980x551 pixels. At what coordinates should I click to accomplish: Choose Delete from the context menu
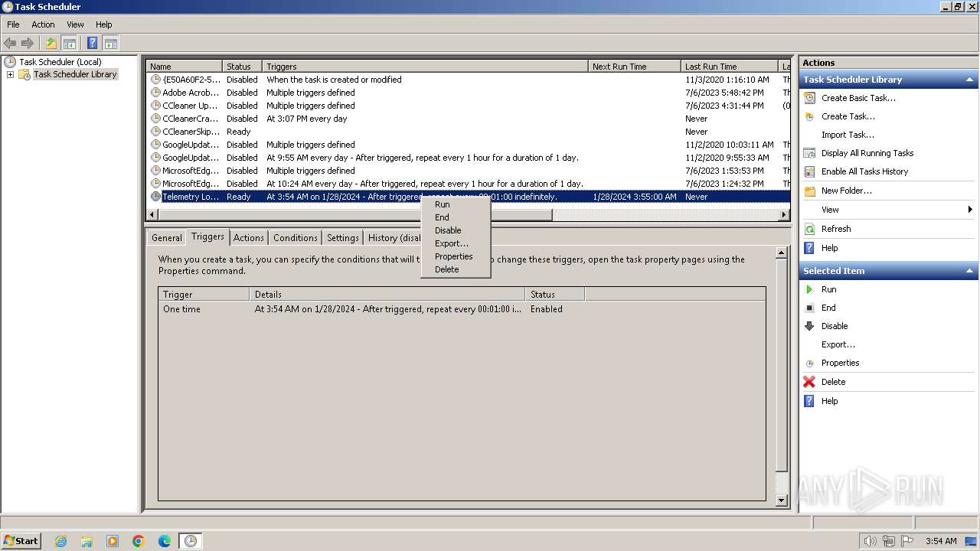tap(456, 269)
